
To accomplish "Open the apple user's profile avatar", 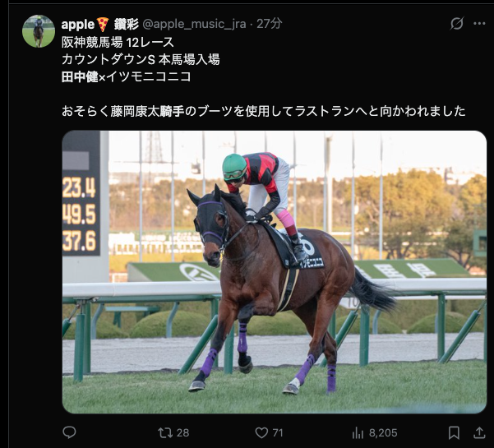I will [x=39, y=31].
